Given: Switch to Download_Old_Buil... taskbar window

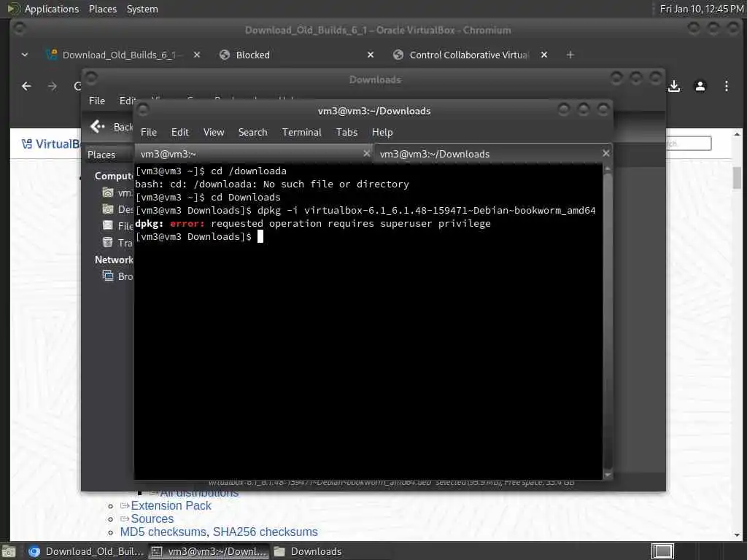Looking at the screenshot, I should (85, 551).
